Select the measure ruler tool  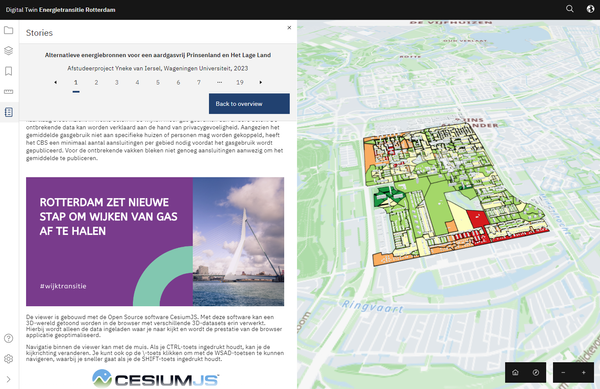pyautogui.click(x=8, y=91)
